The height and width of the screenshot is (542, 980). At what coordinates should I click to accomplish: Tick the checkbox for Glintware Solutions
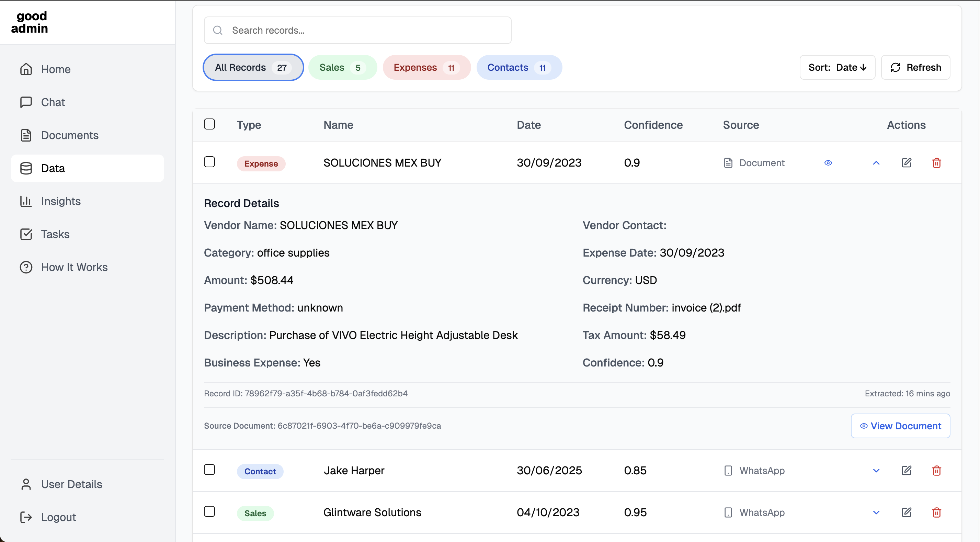point(209,511)
